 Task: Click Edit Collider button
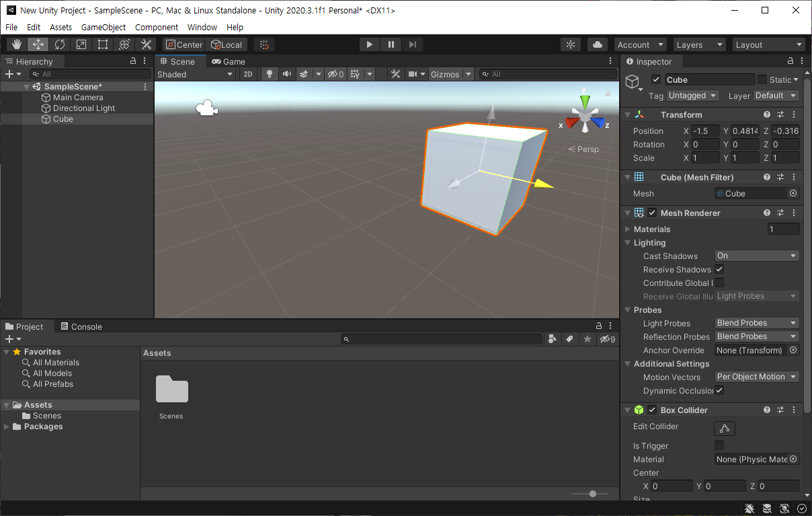click(725, 428)
